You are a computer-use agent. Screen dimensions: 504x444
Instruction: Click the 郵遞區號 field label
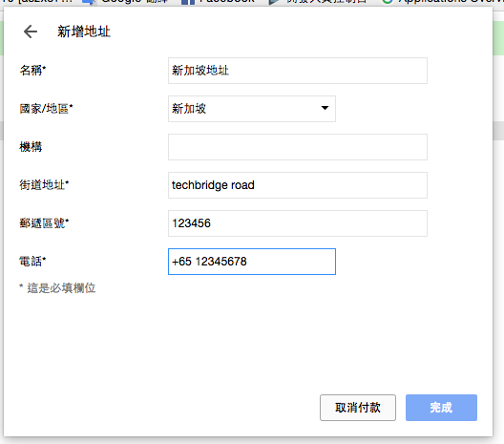(x=44, y=223)
